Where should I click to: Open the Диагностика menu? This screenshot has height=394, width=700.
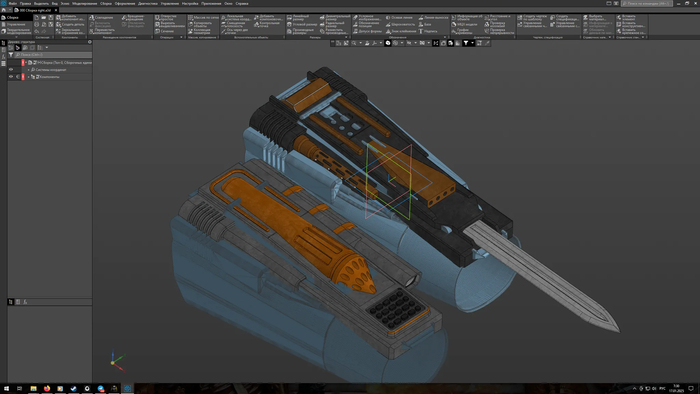pos(148,3)
